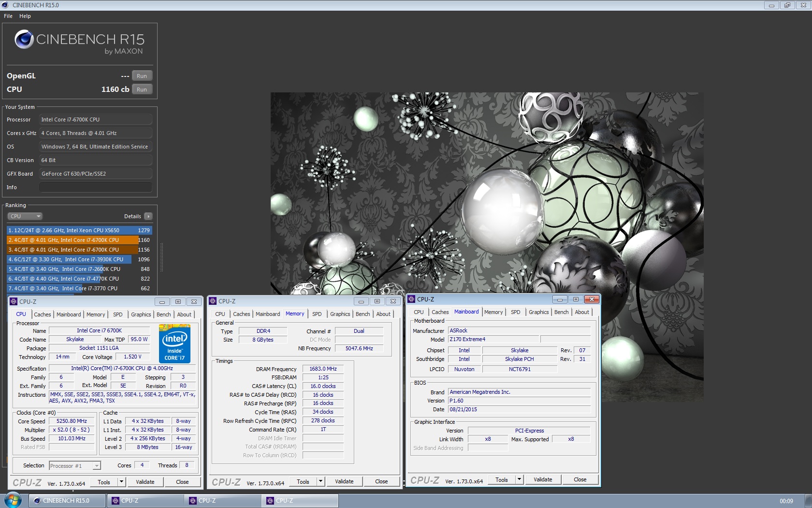812x508 pixels.
Task: Select CPU tab in Memory window
Action: (220, 314)
